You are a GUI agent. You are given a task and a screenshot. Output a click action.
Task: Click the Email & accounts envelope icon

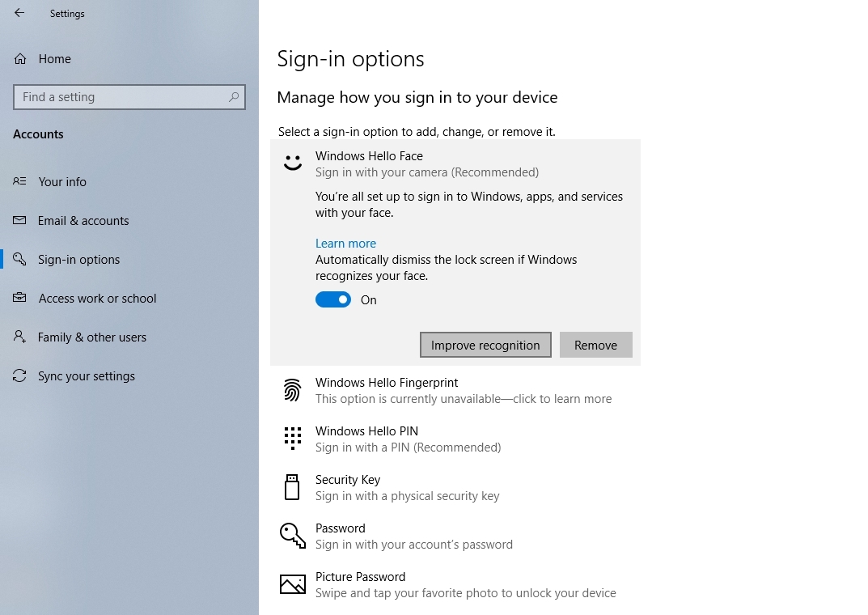point(19,220)
